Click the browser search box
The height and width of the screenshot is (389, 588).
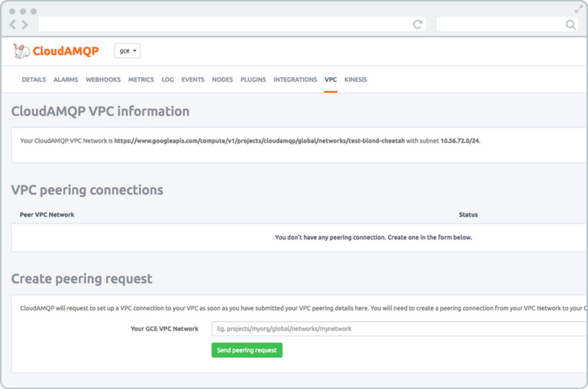coord(508,24)
